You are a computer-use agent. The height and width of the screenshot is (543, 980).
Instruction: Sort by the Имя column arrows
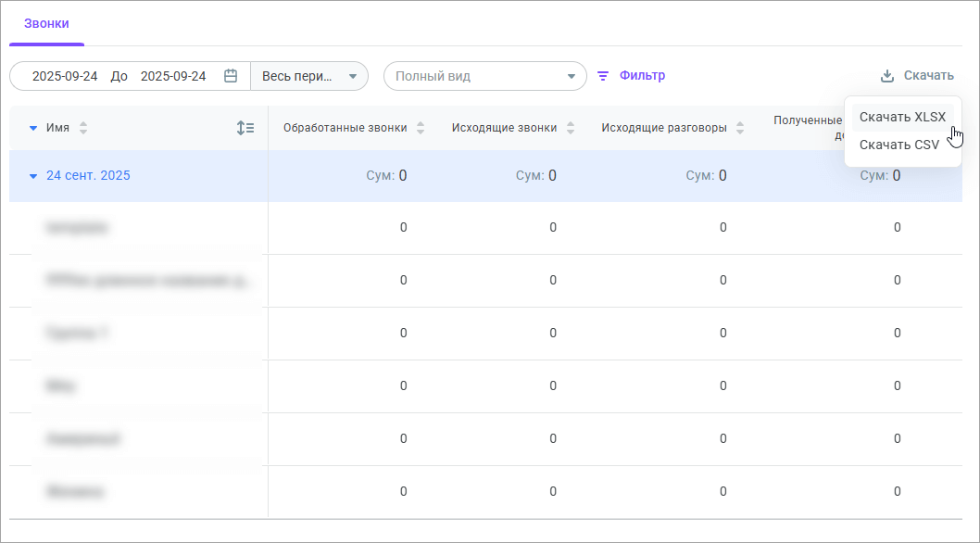tap(83, 129)
